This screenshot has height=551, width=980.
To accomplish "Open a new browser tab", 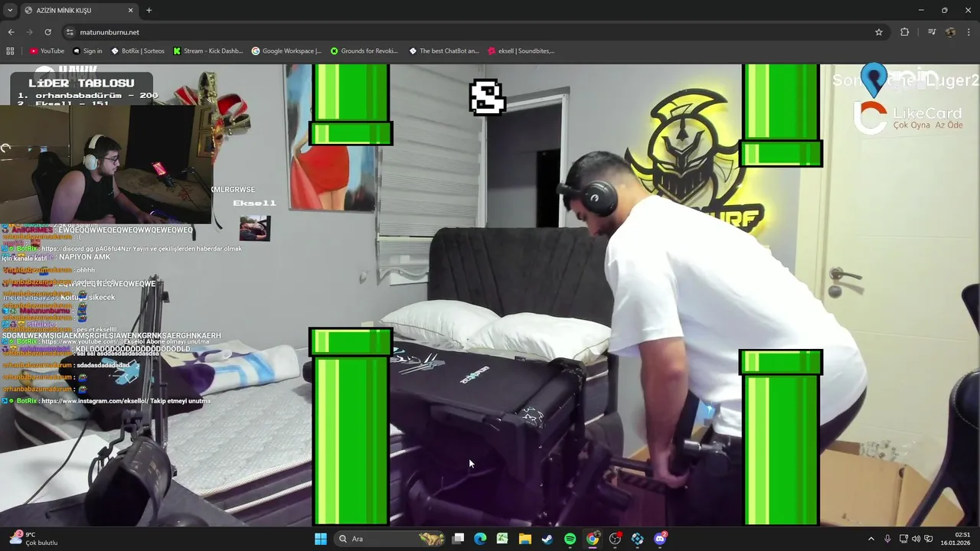I will coord(149,10).
